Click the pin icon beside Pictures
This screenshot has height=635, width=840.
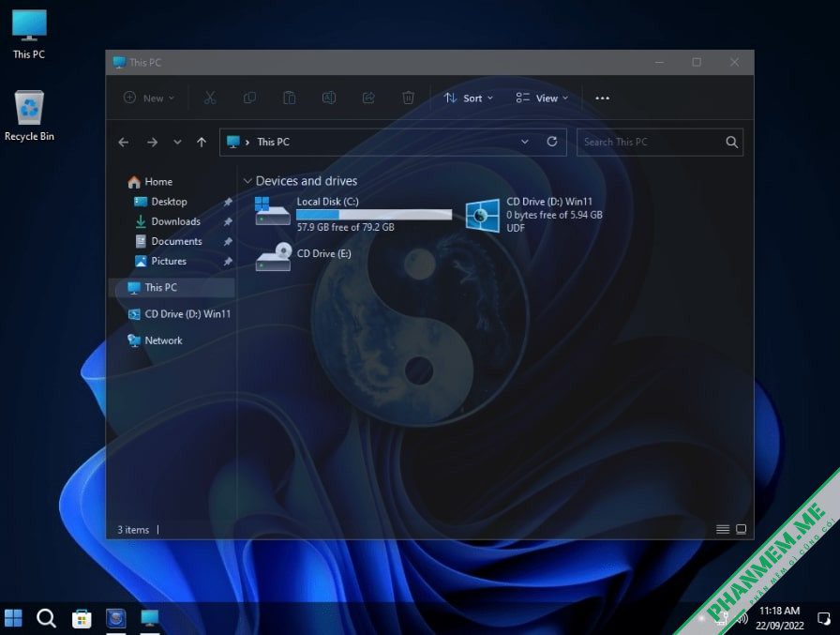[228, 262]
